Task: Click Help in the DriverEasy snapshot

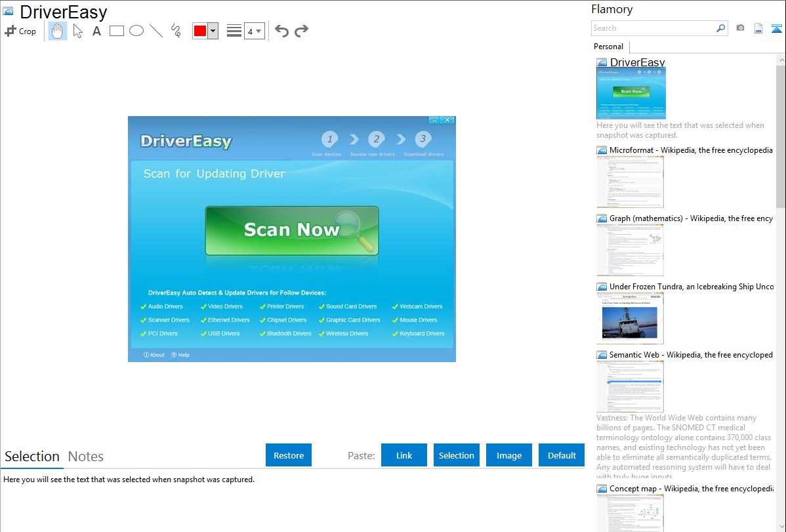Action: [x=180, y=355]
